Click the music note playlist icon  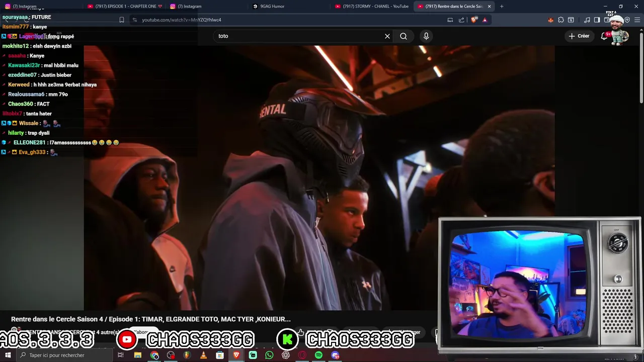[x=587, y=20]
